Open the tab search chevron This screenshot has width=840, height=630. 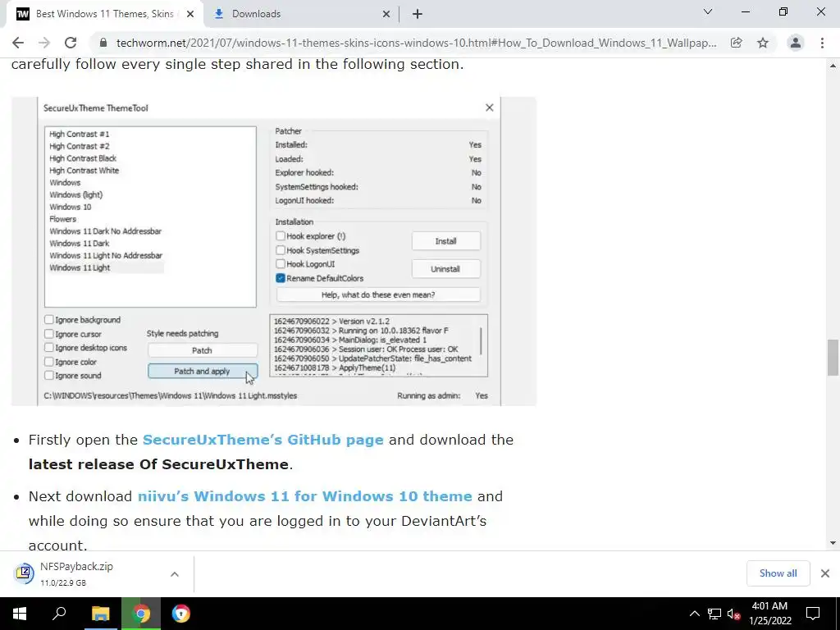708,11
